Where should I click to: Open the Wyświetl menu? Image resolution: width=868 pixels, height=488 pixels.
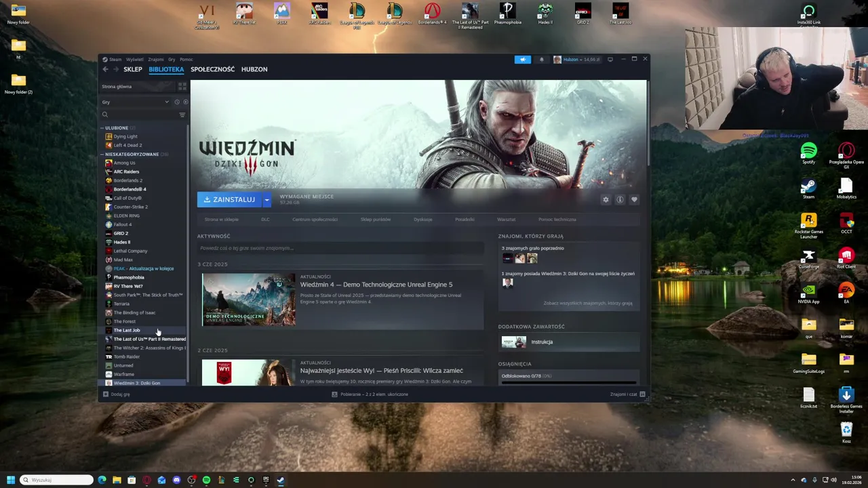[x=134, y=60]
